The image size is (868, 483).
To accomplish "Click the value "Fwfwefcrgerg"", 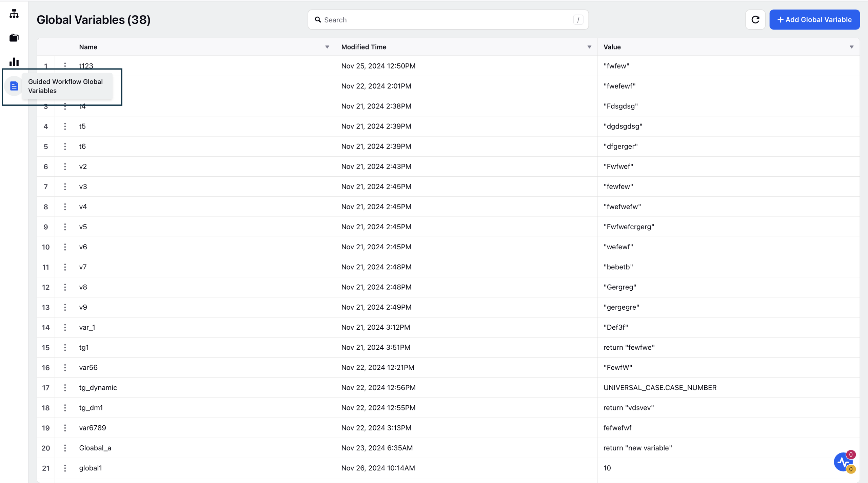I will click(629, 227).
